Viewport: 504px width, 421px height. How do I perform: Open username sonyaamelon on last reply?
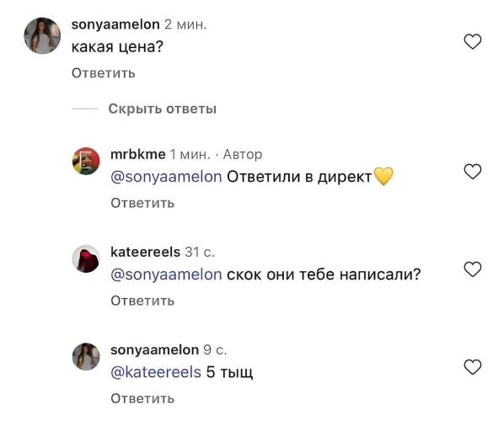tap(154, 350)
